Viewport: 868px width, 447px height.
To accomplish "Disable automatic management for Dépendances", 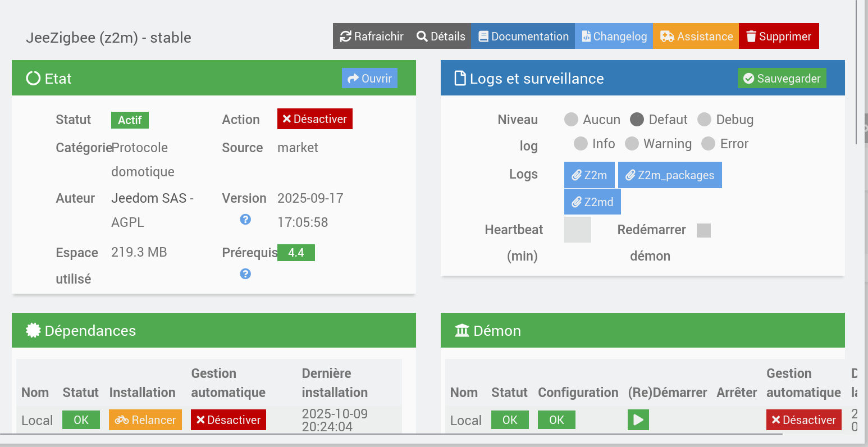I will click(229, 419).
